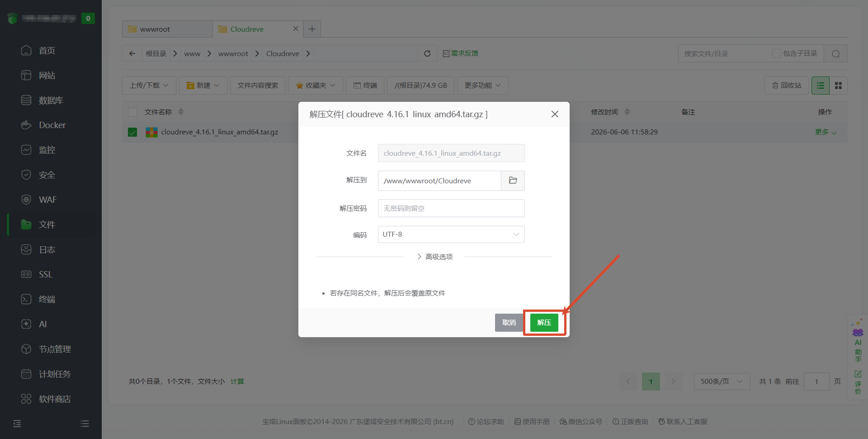
Task: Open 安全 in the sidebar
Action: (x=47, y=175)
